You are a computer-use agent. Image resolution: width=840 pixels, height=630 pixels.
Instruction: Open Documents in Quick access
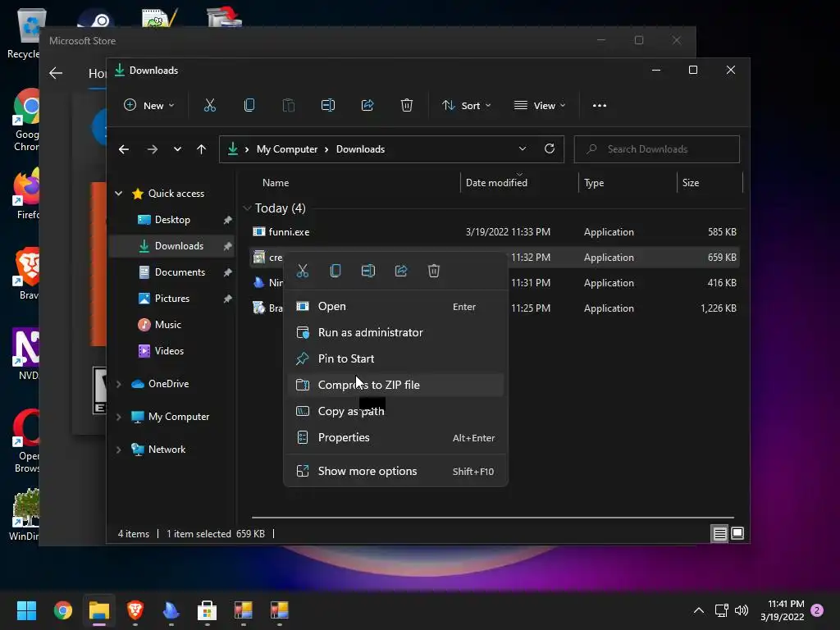click(172, 272)
